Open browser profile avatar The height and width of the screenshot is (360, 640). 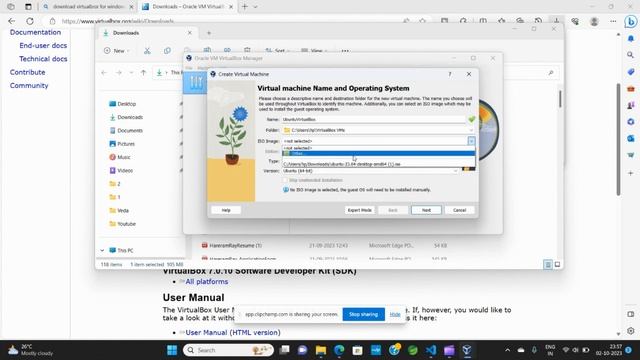594,21
